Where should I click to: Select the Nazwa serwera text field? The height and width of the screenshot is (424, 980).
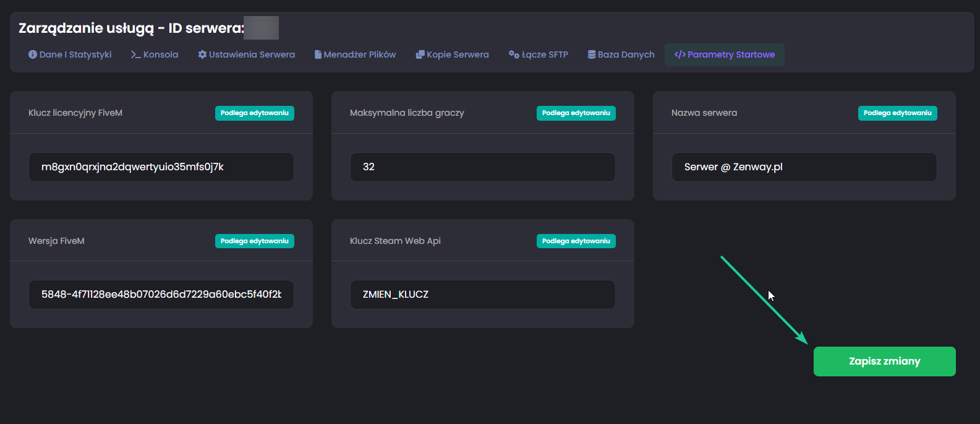click(x=804, y=167)
